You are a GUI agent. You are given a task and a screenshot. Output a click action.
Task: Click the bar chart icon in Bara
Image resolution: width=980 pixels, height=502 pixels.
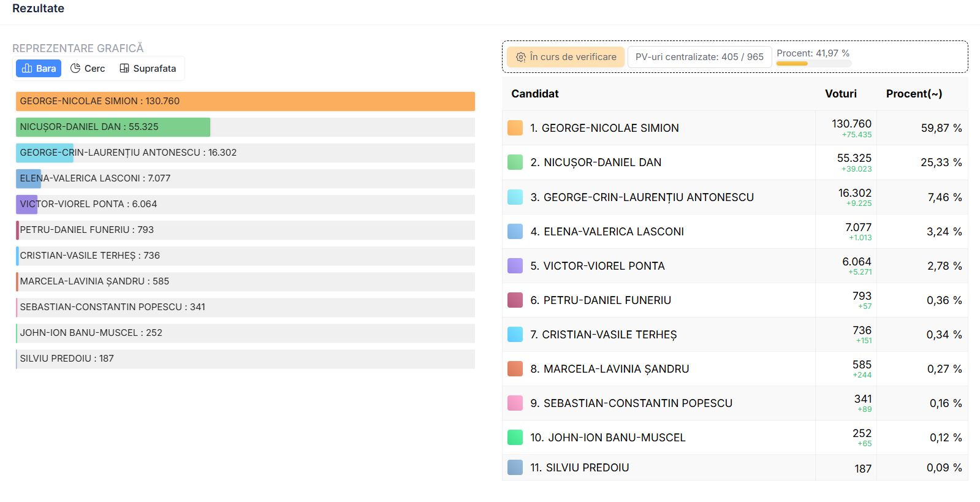coord(27,69)
